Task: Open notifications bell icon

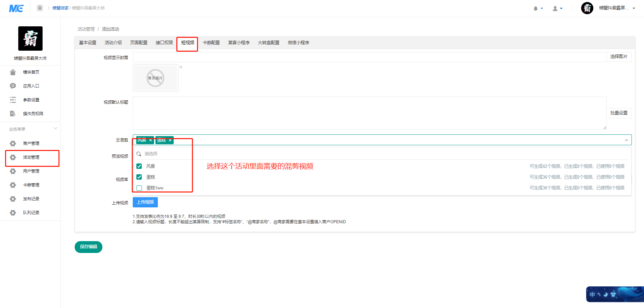Action: pyautogui.click(x=536, y=8)
